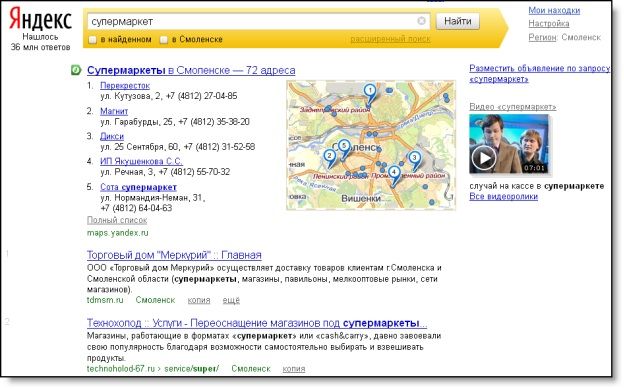Expand the 'Полный список' of supermarkets
Viewport: 624px width, 389px height.
[x=117, y=220]
